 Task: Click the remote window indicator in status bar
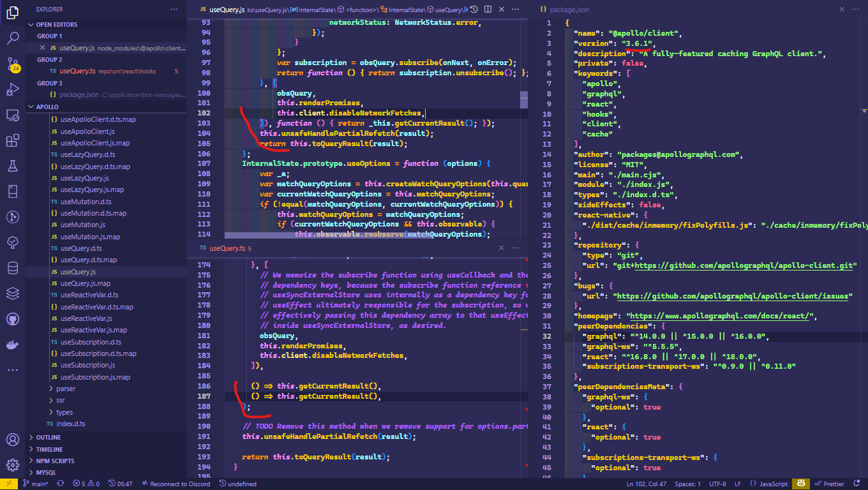coord(9,484)
